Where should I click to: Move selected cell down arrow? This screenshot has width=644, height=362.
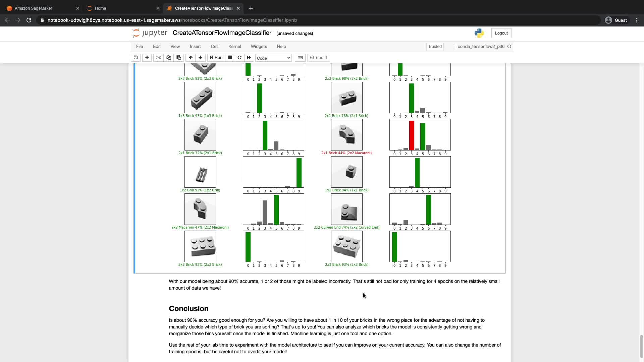click(x=201, y=58)
